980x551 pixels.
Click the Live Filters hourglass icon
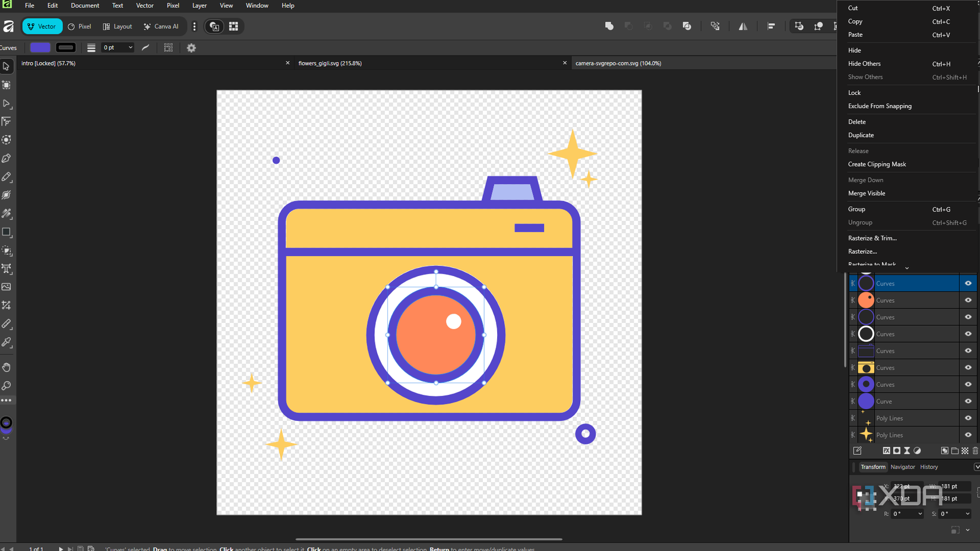[907, 451]
